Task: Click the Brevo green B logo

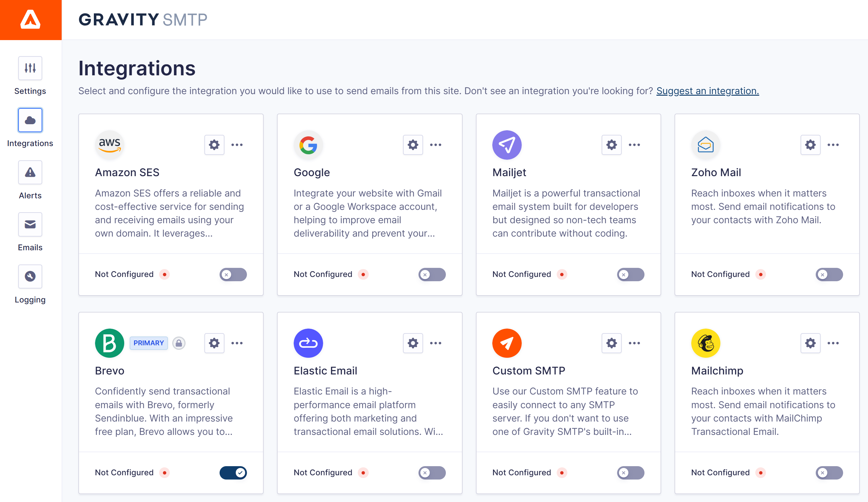Action: [x=110, y=343]
